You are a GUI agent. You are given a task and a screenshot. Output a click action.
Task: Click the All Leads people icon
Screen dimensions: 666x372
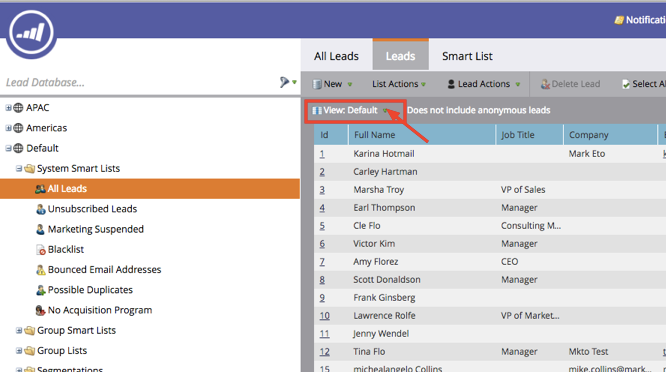tap(40, 189)
